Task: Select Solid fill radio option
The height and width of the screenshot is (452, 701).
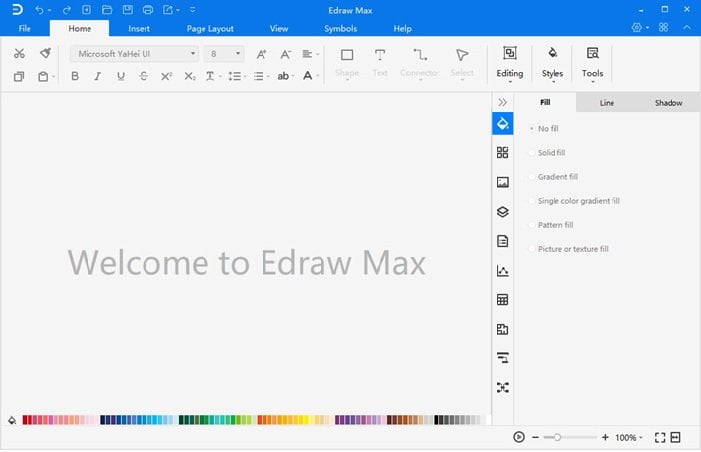Action: (532, 153)
